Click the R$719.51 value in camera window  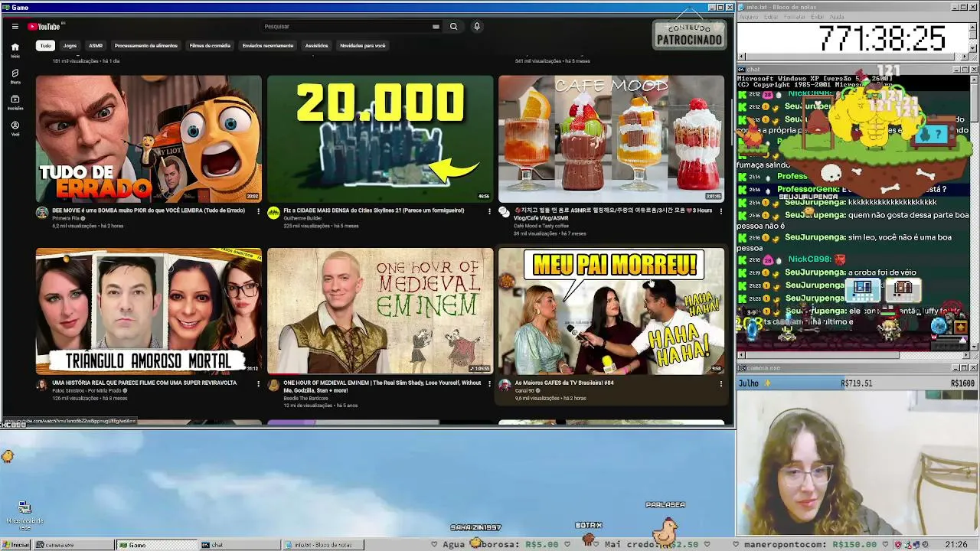(x=857, y=383)
